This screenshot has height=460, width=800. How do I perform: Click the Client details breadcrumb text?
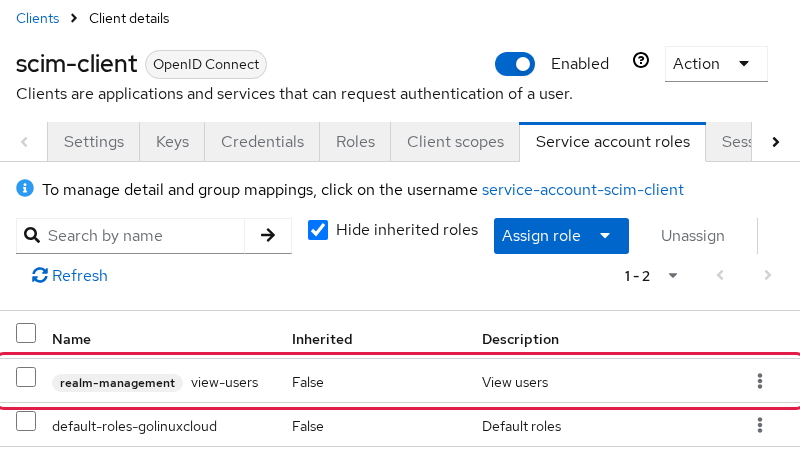(x=129, y=18)
